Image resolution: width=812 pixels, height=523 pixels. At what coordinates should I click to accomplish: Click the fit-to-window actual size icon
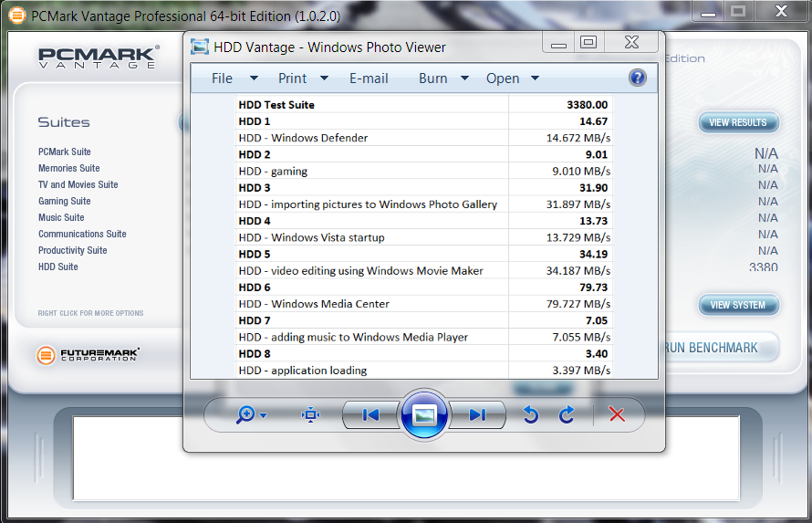(311, 415)
